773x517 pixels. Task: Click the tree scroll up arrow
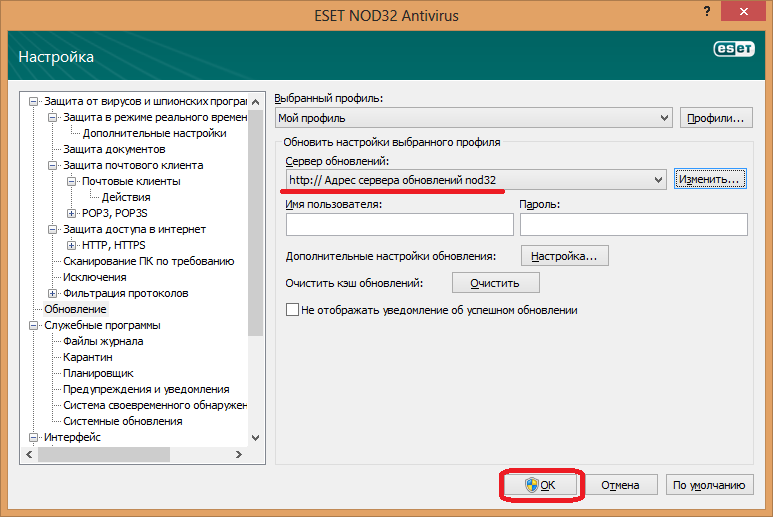tap(255, 102)
